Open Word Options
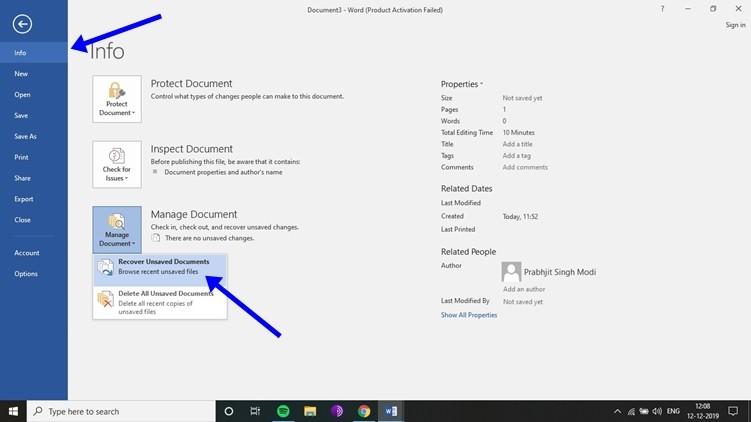 point(34,274)
